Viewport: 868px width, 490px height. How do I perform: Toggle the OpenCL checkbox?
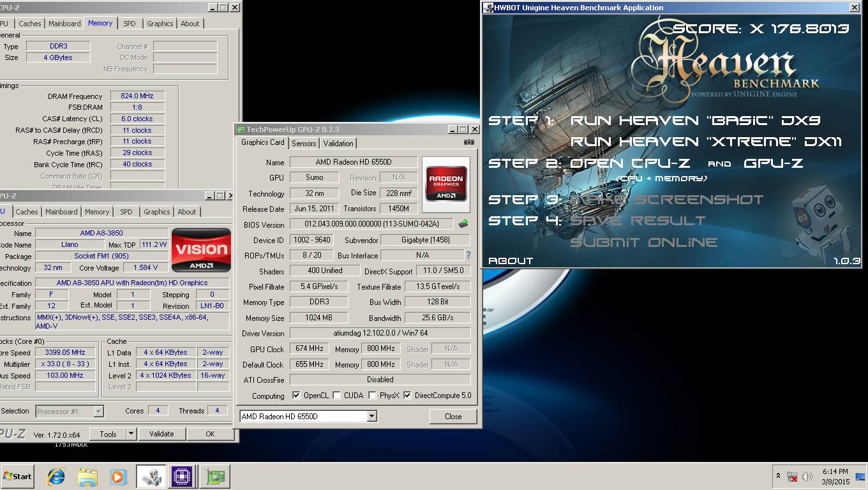click(x=296, y=396)
